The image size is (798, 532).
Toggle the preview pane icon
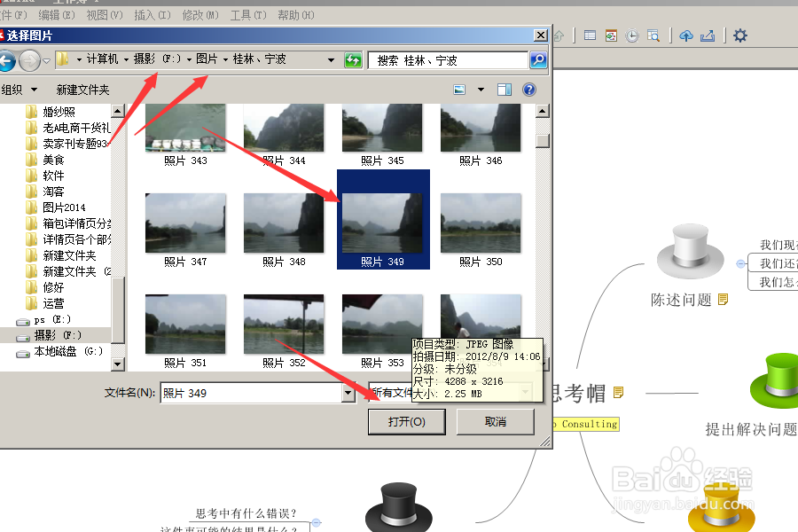pos(505,90)
